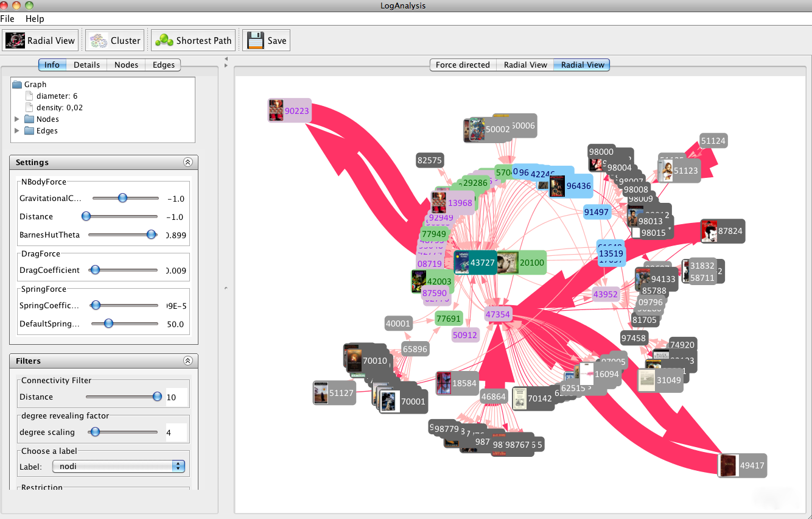This screenshot has height=519, width=812.
Task: Click the blue node 96436 image
Action: (x=557, y=186)
